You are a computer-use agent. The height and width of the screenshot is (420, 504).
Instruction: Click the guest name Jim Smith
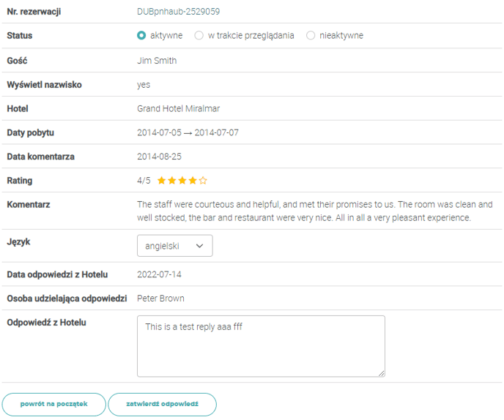click(157, 61)
